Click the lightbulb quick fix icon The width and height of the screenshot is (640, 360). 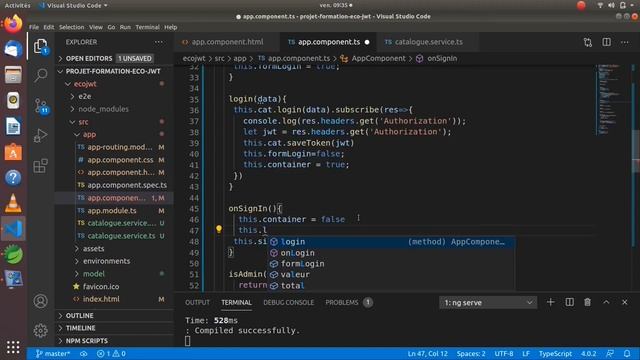coord(219,229)
